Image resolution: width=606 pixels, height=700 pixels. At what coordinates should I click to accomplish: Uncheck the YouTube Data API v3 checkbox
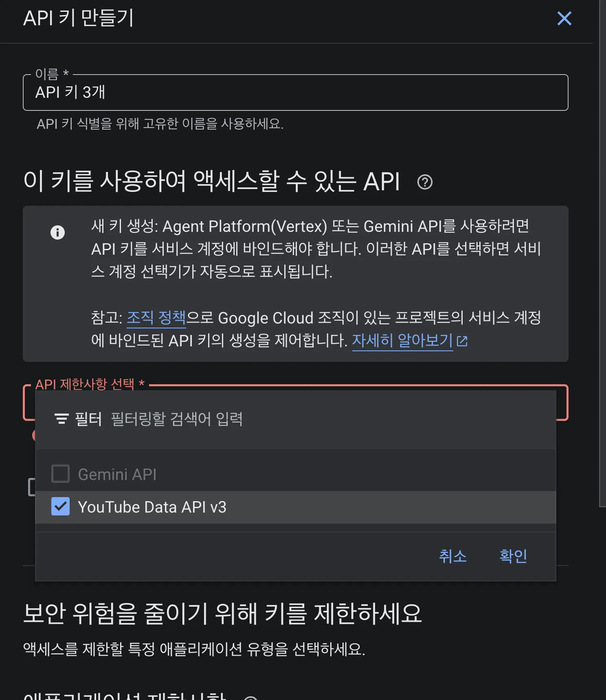point(60,506)
